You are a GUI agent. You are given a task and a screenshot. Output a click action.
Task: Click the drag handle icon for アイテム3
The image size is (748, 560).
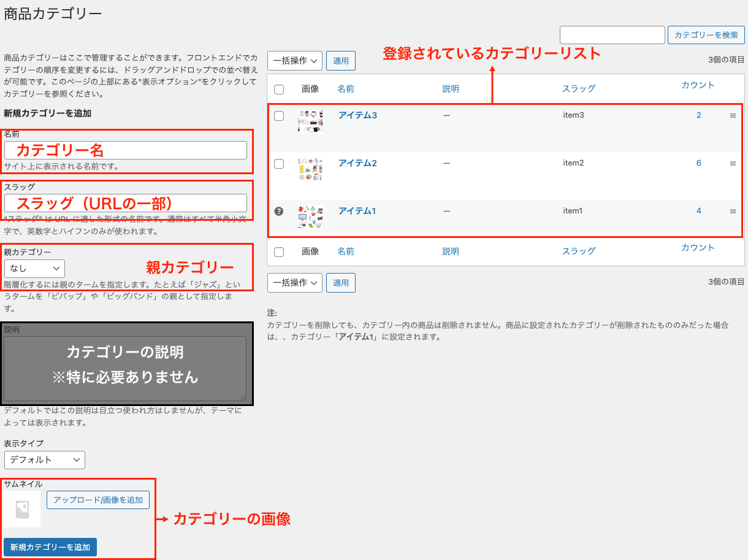733,115
